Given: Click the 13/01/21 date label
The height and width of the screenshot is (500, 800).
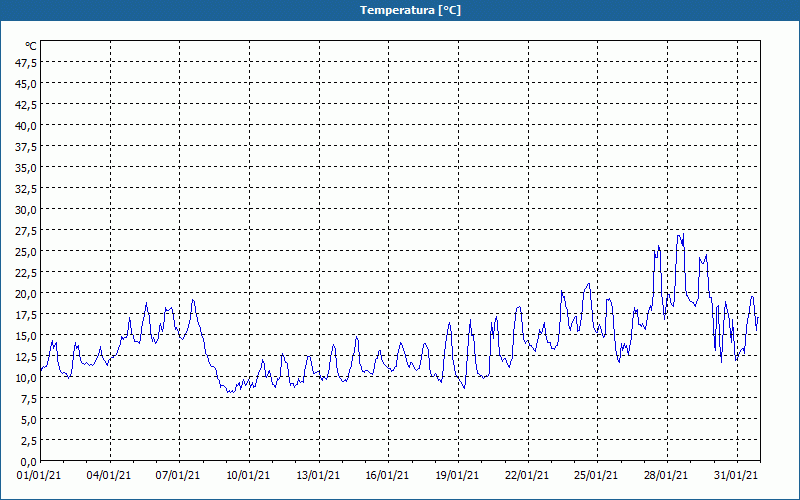Looking at the screenshot, I should click(x=318, y=475).
